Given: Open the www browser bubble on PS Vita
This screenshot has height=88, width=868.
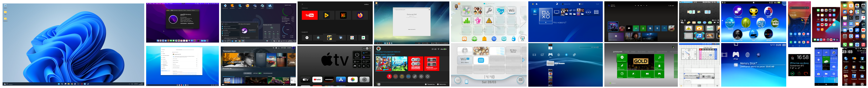Looking at the screenshot, I should click(x=730, y=22).
